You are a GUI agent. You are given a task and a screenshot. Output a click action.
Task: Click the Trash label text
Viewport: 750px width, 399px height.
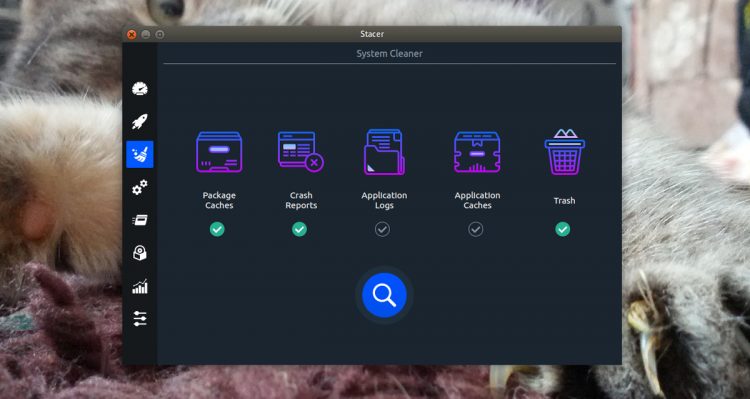coord(564,200)
